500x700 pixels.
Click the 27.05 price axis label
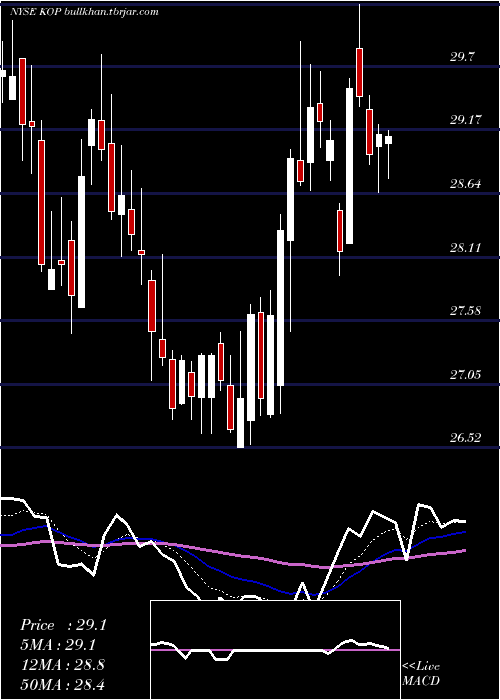click(x=466, y=374)
